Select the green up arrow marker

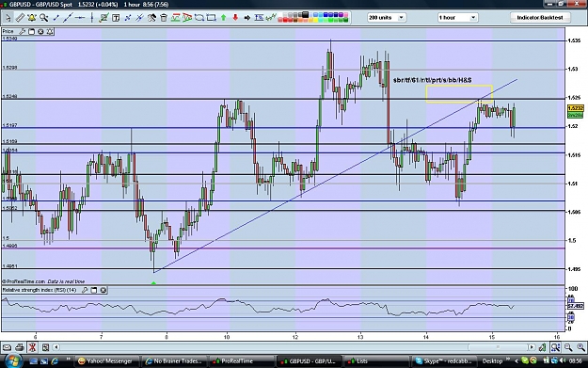tap(224, 18)
